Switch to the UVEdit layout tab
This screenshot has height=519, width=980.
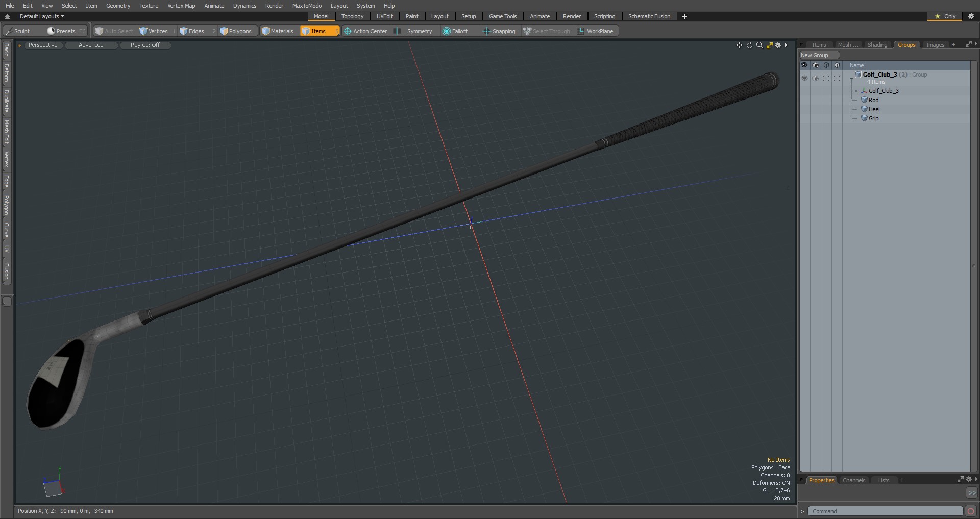[x=384, y=16]
